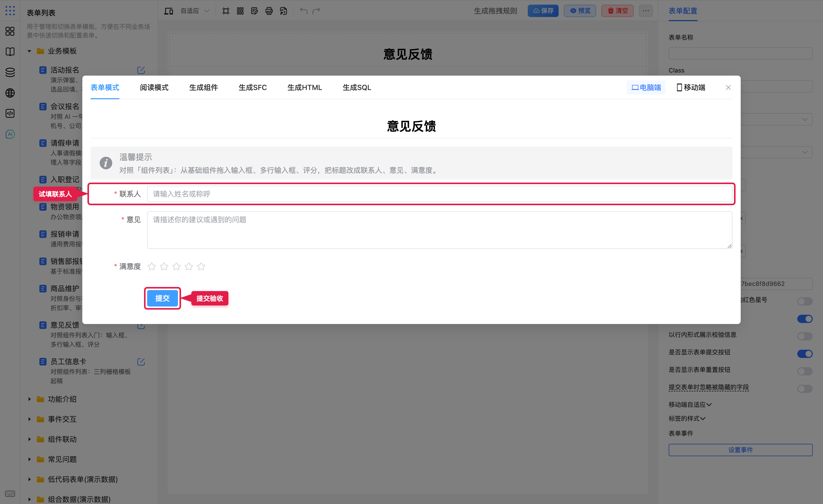Select the 移动端 preview button
This screenshot has height=504, width=823.
pyautogui.click(x=691, y=87)
